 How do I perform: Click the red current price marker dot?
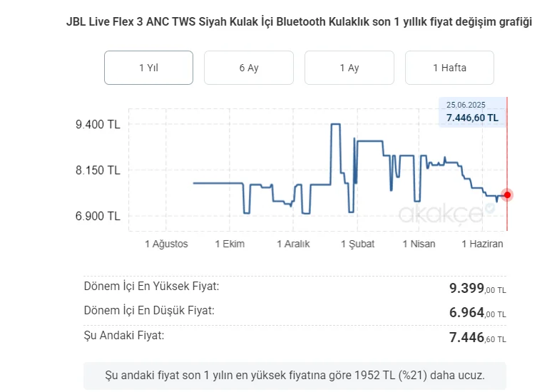pos(507,195)
